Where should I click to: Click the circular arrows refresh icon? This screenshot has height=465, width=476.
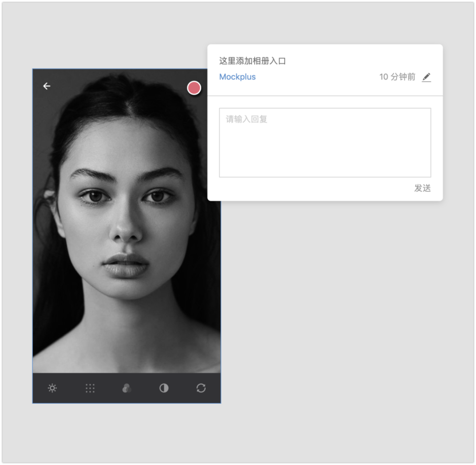[x=201, y=388]
